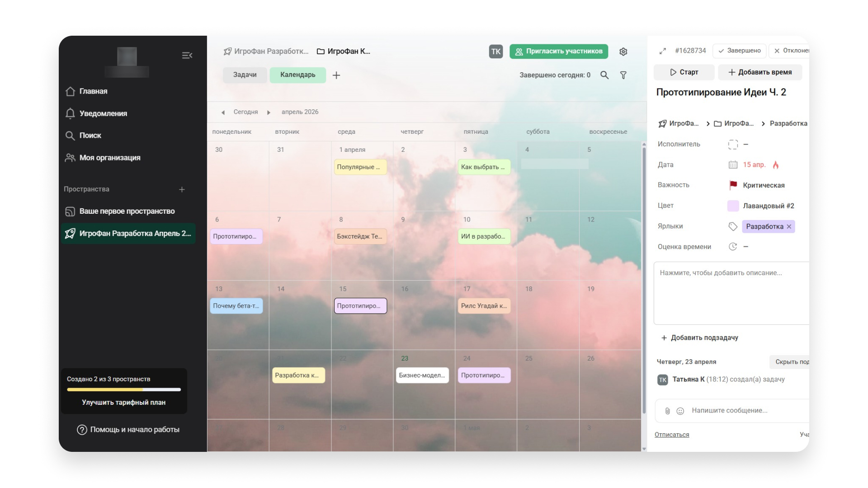Collapse the left sidebar menu icon
Viewport: 868px width, 488px height.
click(x=187, y=56)
